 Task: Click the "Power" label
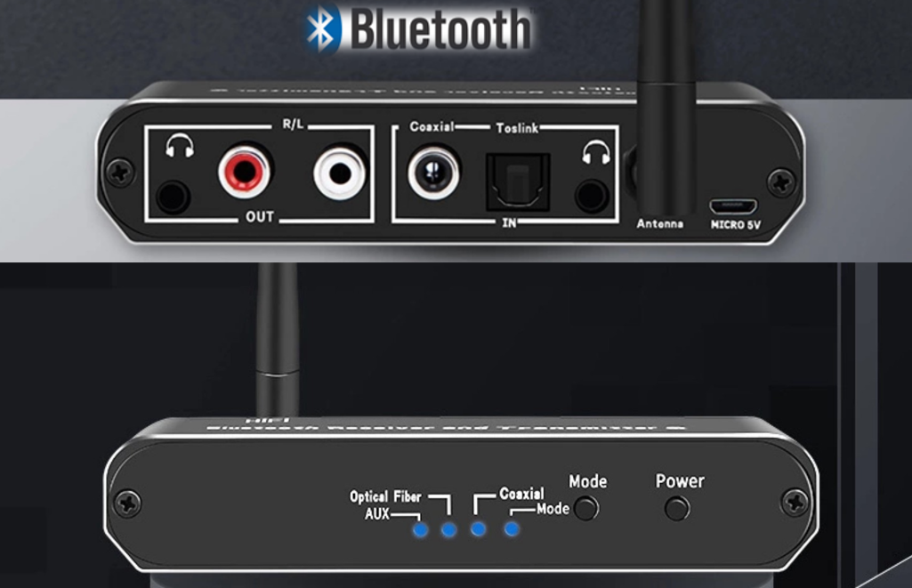tap(680, 481)
